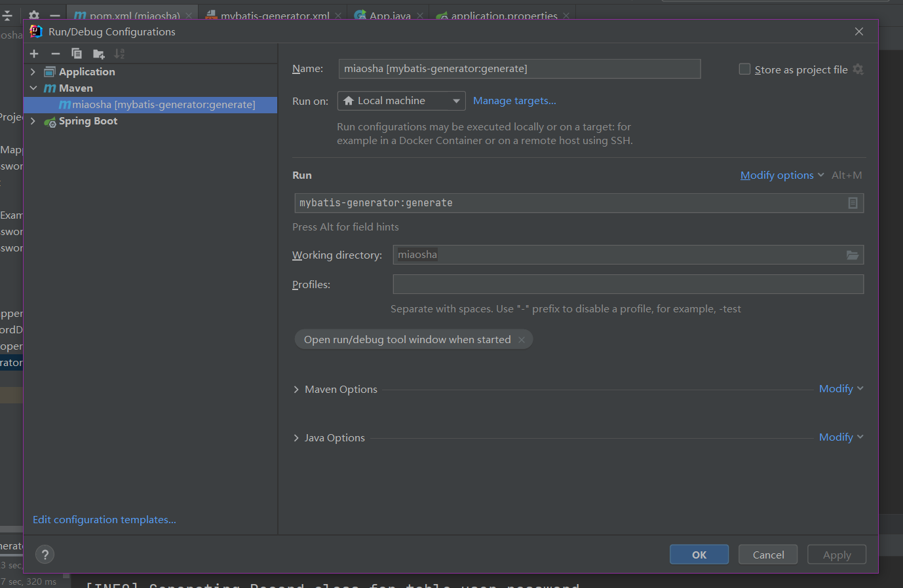The height and width of the screenshot is (588, 903).
Task: Click into the Profiles input field
Action: (628, 285)
